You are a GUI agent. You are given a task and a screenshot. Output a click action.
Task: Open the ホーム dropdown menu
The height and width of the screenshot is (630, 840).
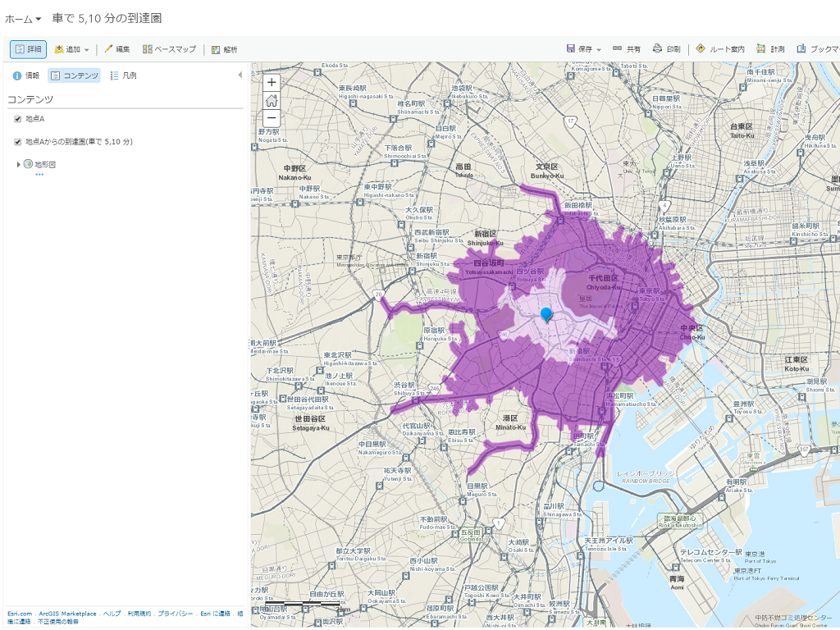[x=23, y=18]
